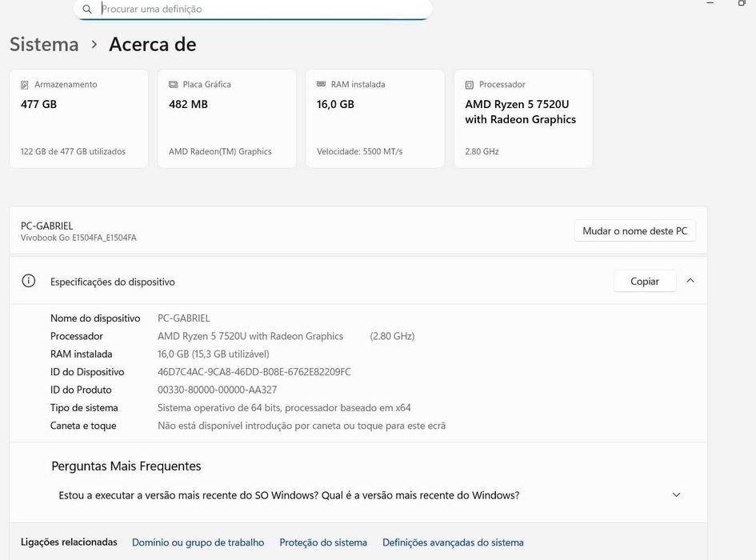Click the info icon beside Especificações do dispositivo

(29, 281)
